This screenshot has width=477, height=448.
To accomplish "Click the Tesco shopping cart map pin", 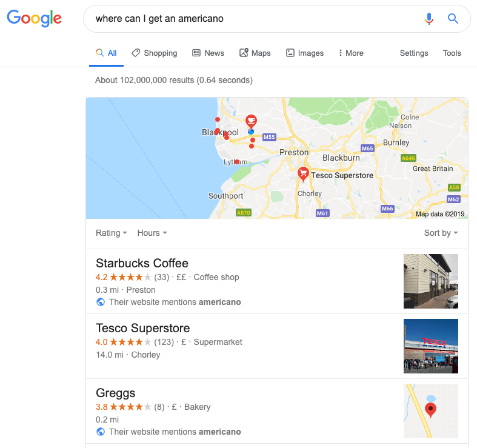I will point(303,174).
